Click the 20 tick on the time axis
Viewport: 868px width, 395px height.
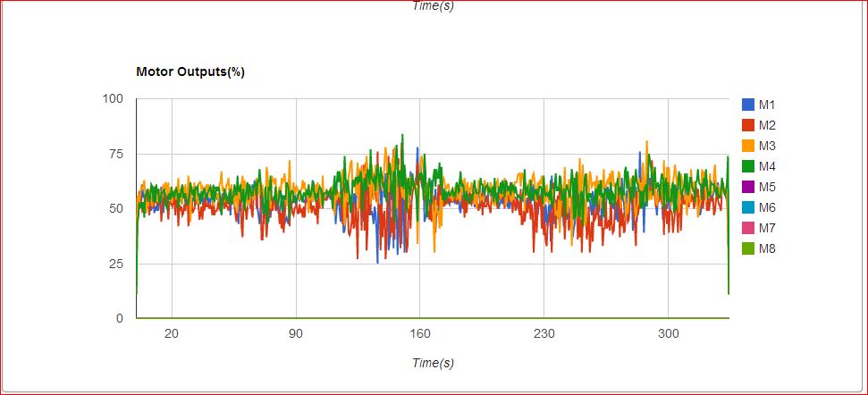pos(172,334)
